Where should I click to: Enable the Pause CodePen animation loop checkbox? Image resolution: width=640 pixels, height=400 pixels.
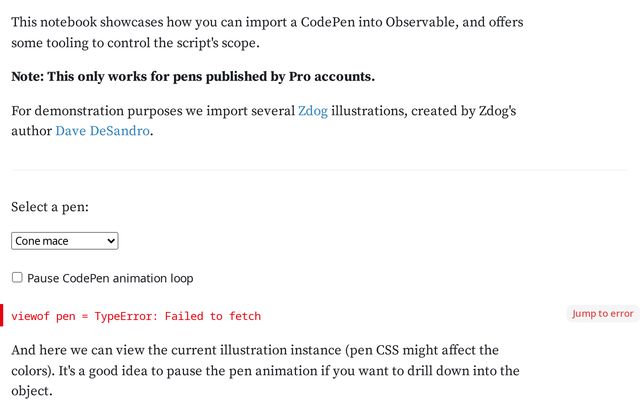coord(17,278)
